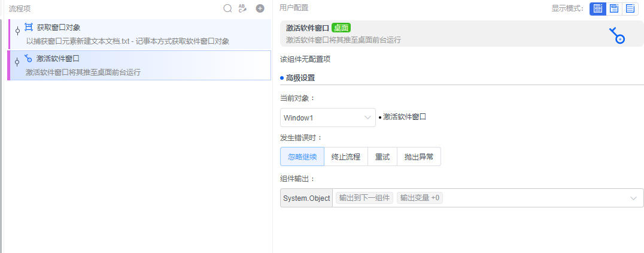Open the AB rename icon in 流程项 header

(242, 8)
